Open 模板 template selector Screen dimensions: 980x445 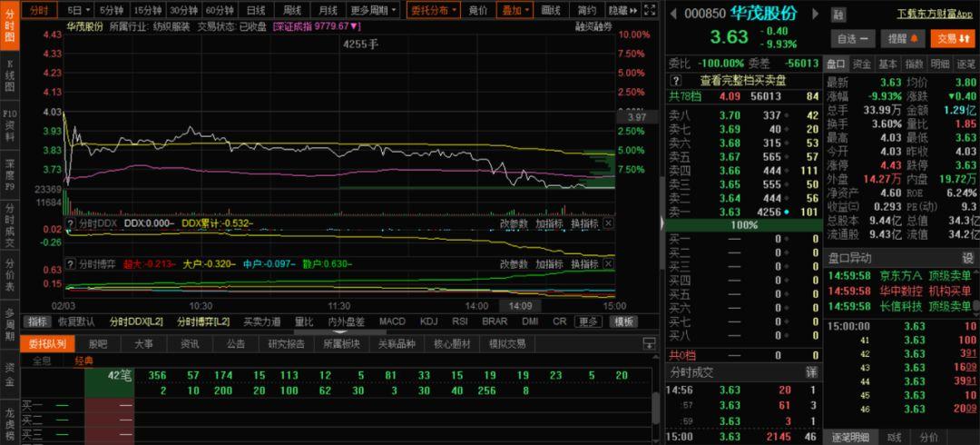[x=623, y=321]
